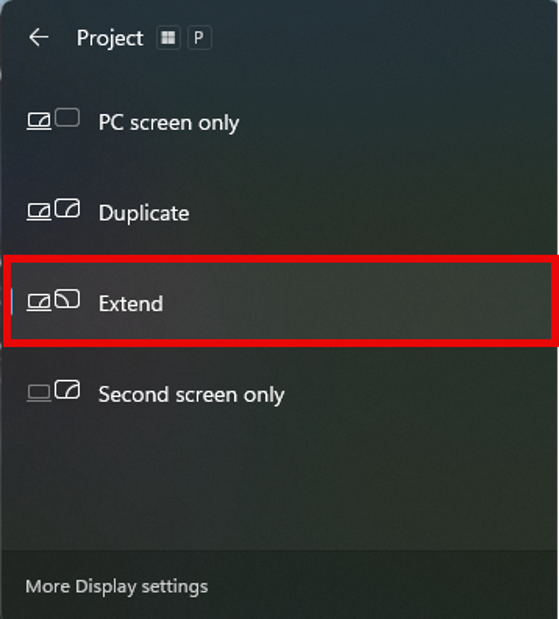
Task: Click the blue selection indicator beside Extend
Action: pos(12,302)
